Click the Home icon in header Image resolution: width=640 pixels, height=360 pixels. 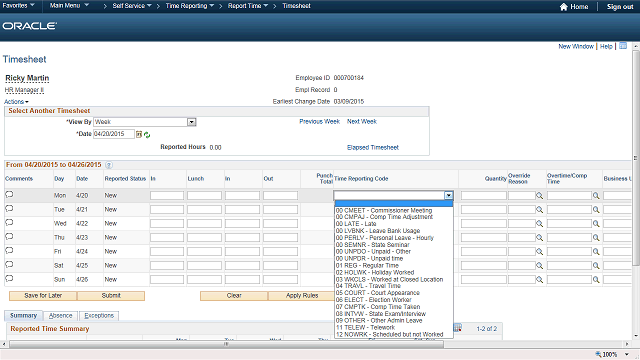tap(564, 7)
